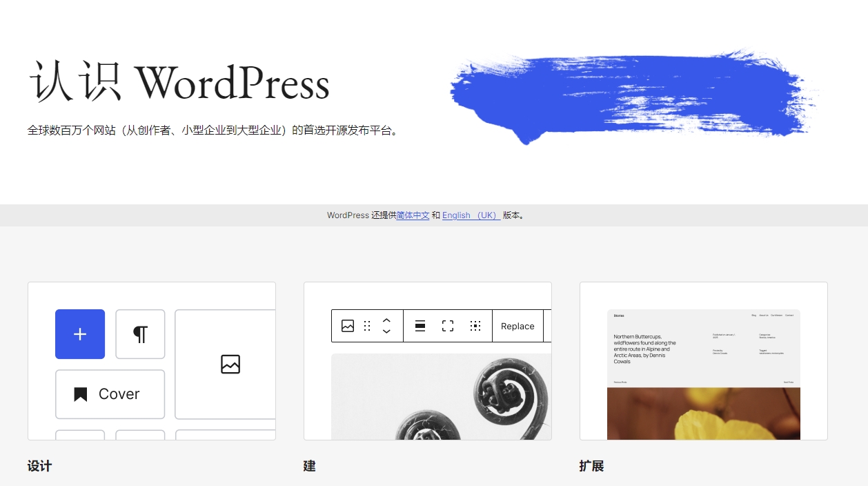The height and width of the screenshot is (486, 868).
Task: Click the fern spiral photo preview
Action: [442, 397]
